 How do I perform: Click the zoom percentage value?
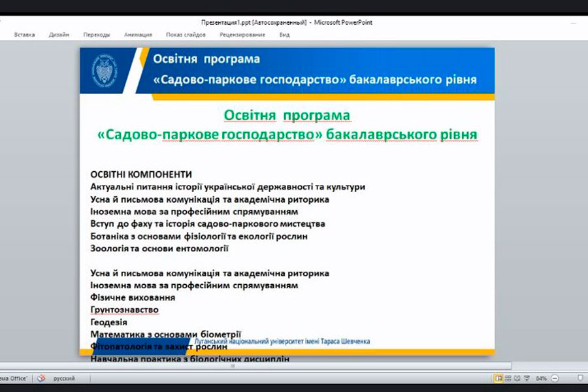point(541,378)
